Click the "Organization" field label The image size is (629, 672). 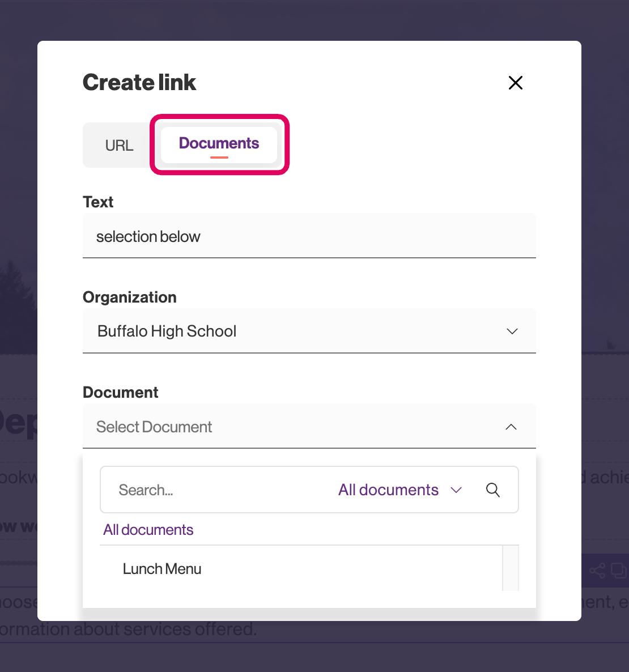(130, 297)
